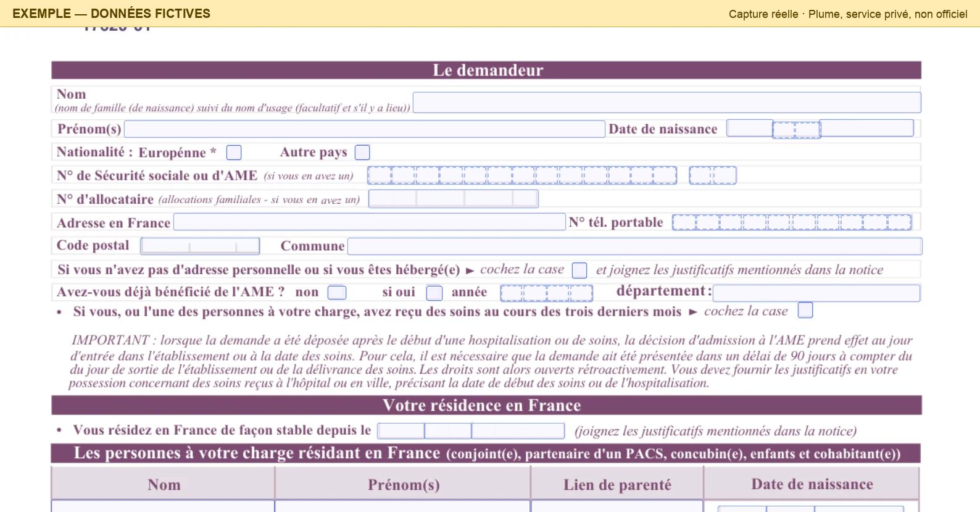This screenshot has width=980, height=512.
Task: Click the N° d'allocataire field
Action: [454, 199]
